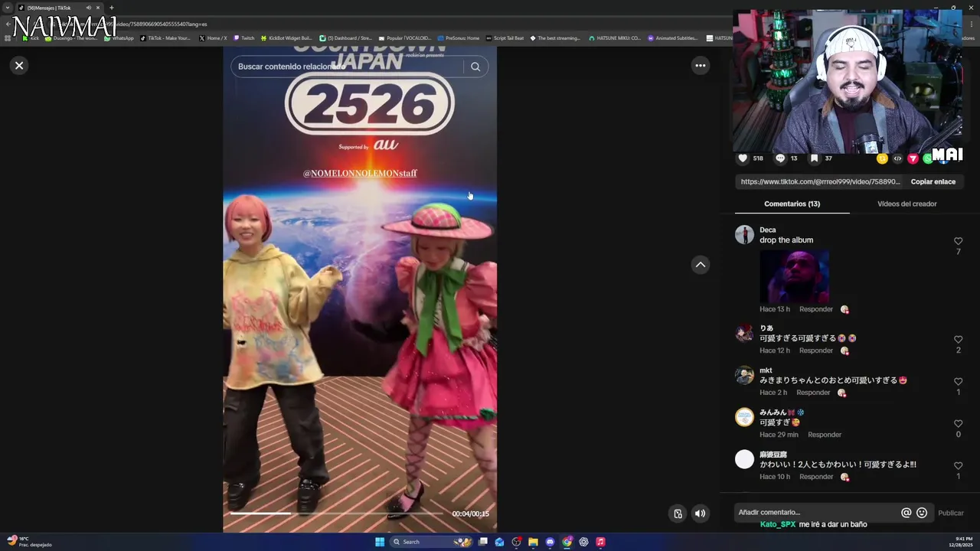Open Apple Music from the taskbar

click(x=600, y=542)
